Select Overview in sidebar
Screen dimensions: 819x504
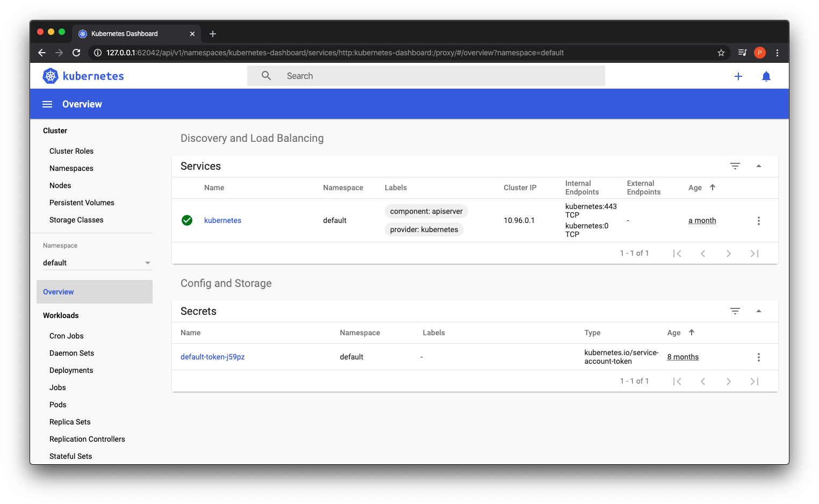pos(95,292)
